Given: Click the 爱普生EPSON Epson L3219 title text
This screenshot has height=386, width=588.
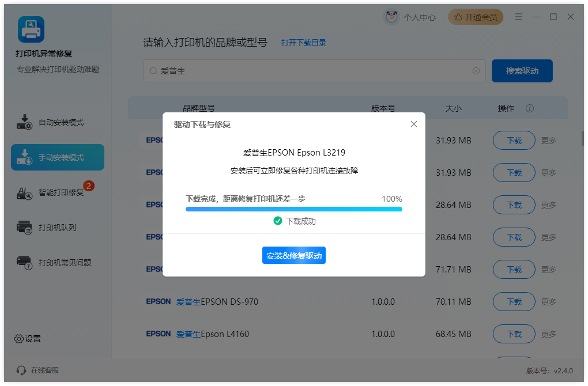Looking at the screenshot, I should point(294,153).
